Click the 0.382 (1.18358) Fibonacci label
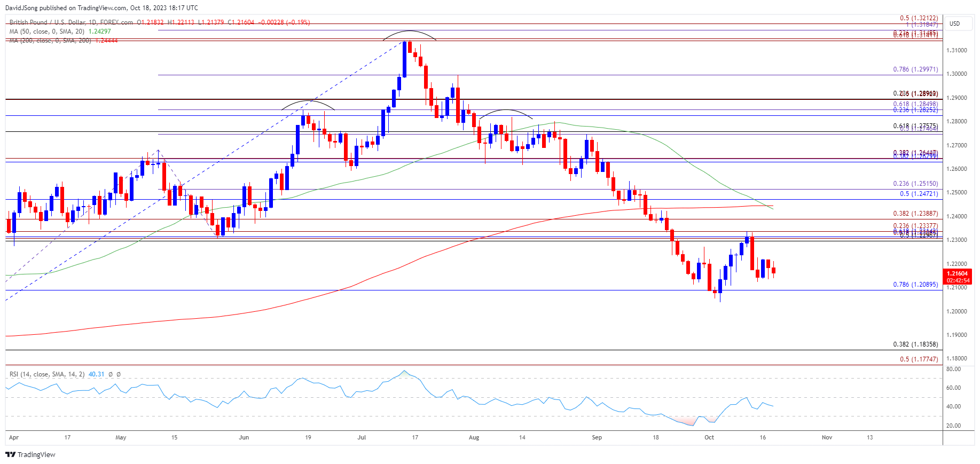The height and width of the screenshot is (464, 980). (x=915, y=344)
